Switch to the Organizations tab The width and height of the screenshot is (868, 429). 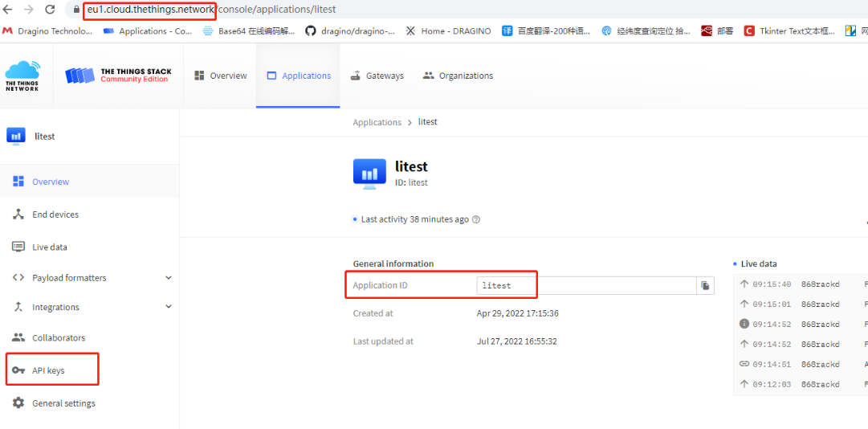[457, 76]
